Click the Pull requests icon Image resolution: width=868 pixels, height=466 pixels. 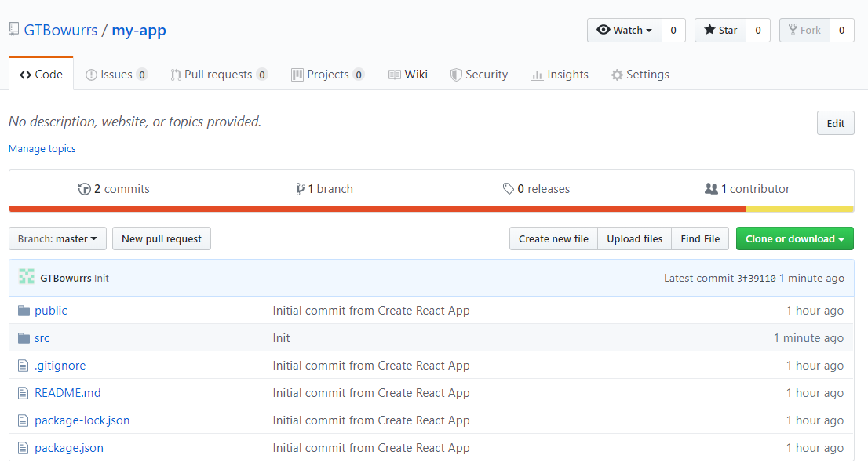(176, 75)
